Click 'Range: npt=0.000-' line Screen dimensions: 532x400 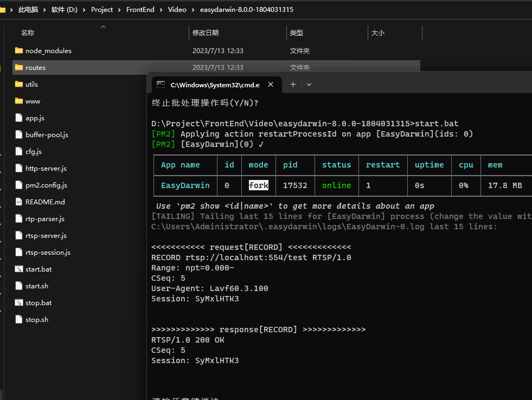coord(193,268)
